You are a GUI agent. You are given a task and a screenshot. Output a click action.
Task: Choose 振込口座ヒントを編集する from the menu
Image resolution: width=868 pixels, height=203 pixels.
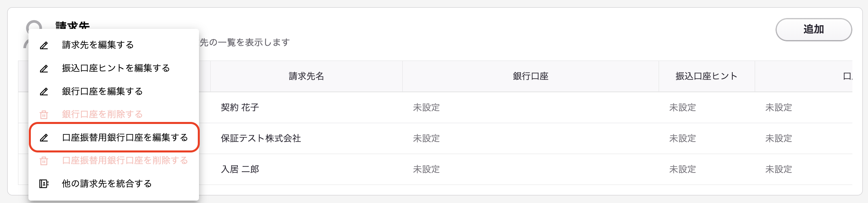point(114,68)
